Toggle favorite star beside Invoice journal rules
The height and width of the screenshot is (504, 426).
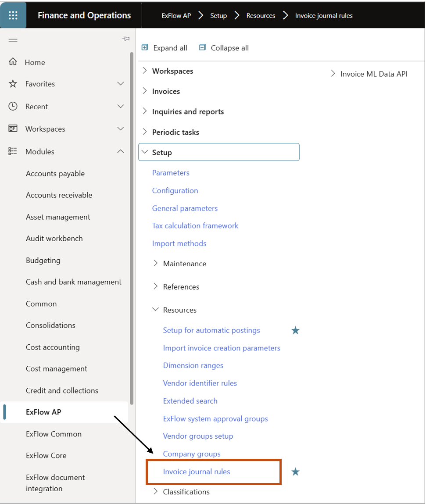point(296,472)
